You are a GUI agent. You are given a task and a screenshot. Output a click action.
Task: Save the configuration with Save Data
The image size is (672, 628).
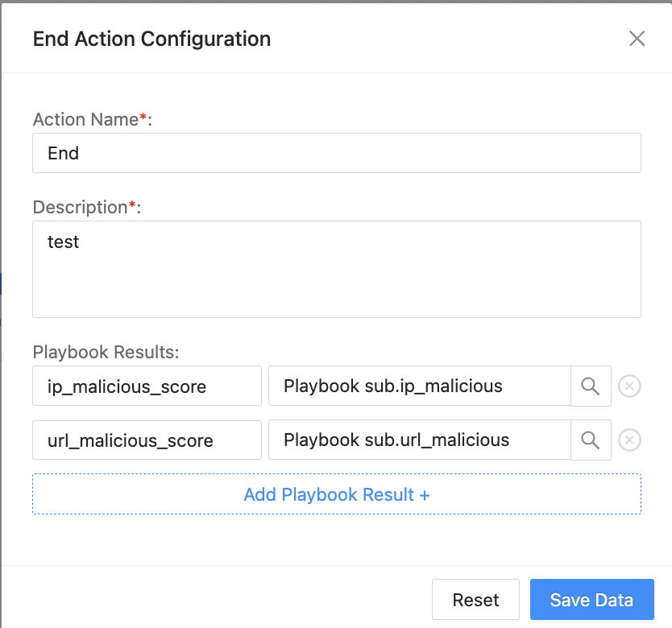pyautogui.click(x=591, y=600)
